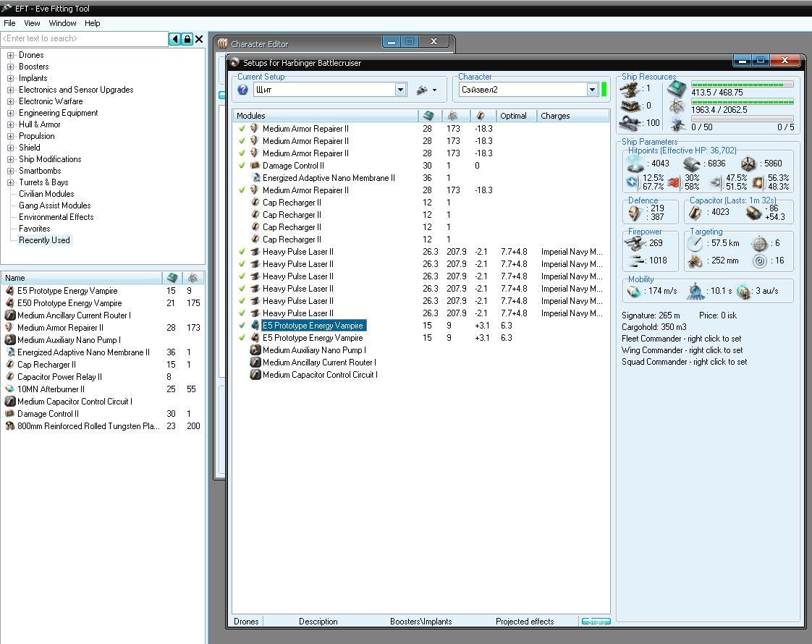The width and height of the screenshot is (812, 644).
Task: Expand the Turrets & Bays tree node
Action: pyautogui.click(x=10, y=182)
